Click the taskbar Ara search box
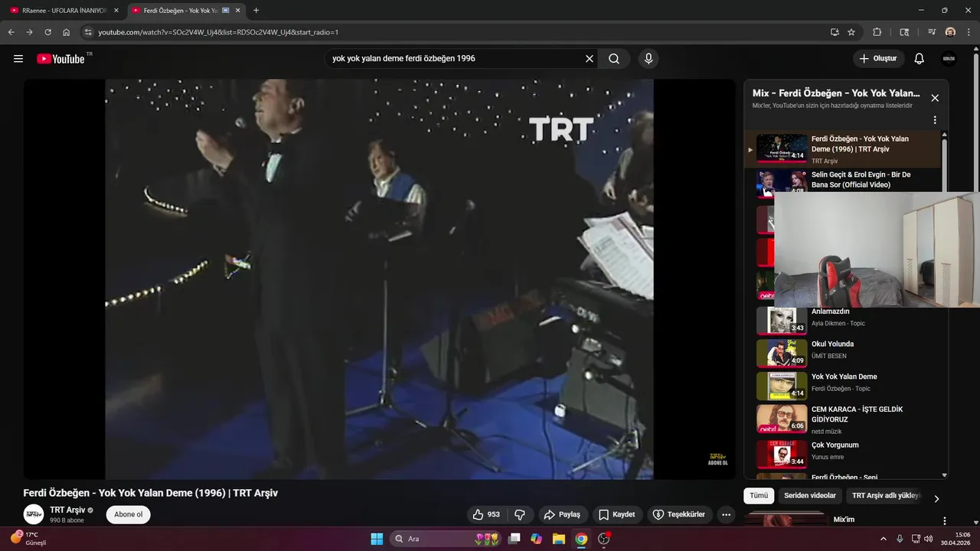 [x=446, y=539]
